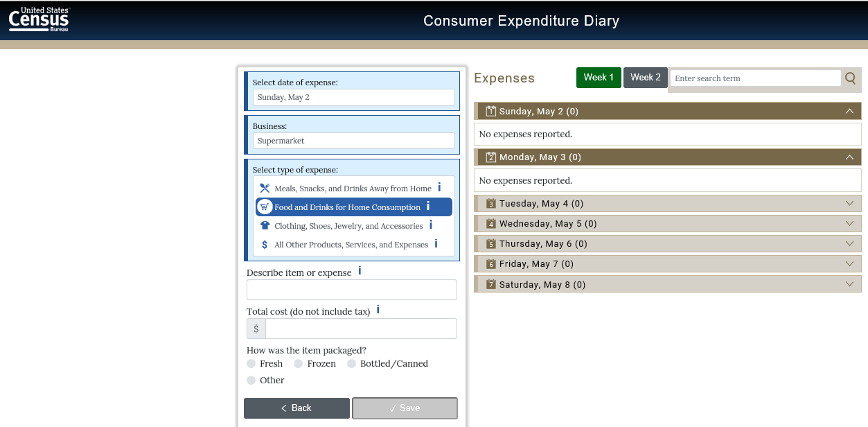The width and height of the screenshot is (868, 427).
Task: Click the Back button
Action: pos(296,408)
